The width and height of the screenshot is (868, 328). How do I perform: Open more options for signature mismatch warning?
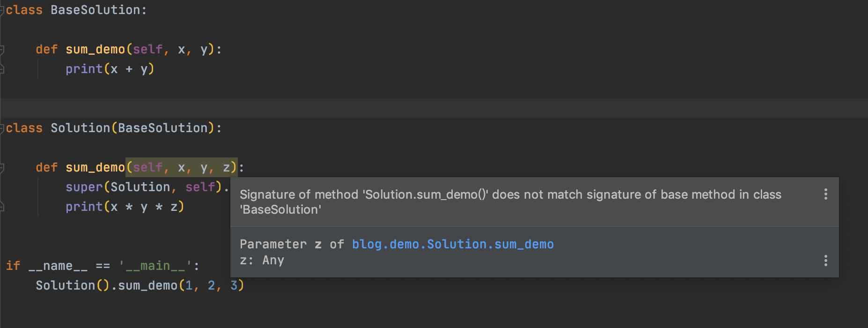[826, 194]
